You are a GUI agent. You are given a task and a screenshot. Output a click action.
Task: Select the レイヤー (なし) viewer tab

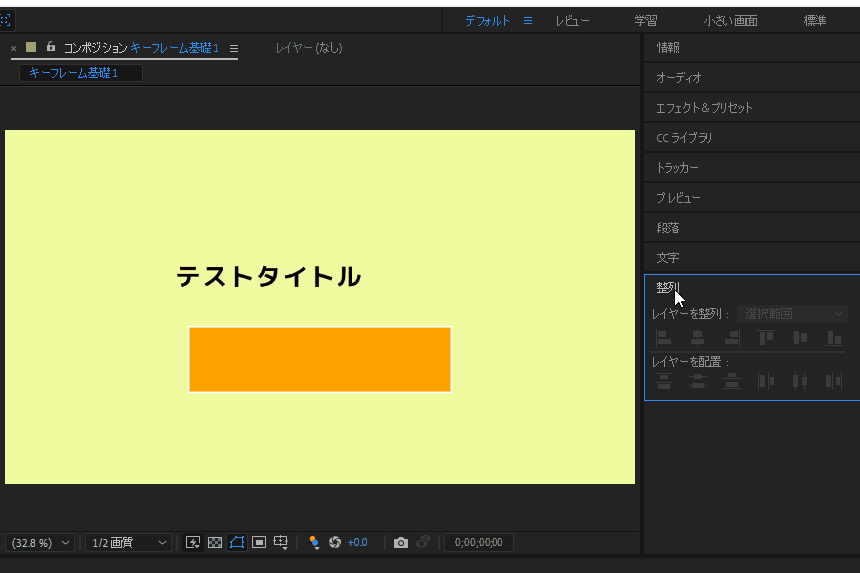(x=309, y=48)
